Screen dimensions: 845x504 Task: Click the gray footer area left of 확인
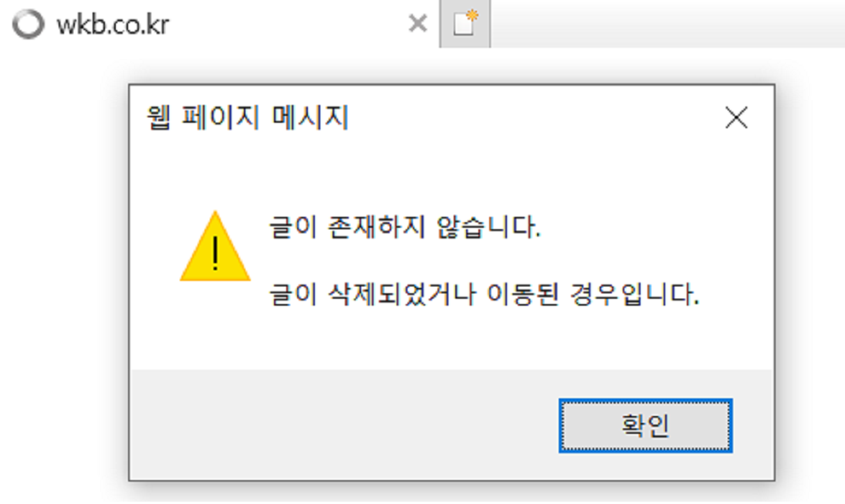tap(345, 425)
